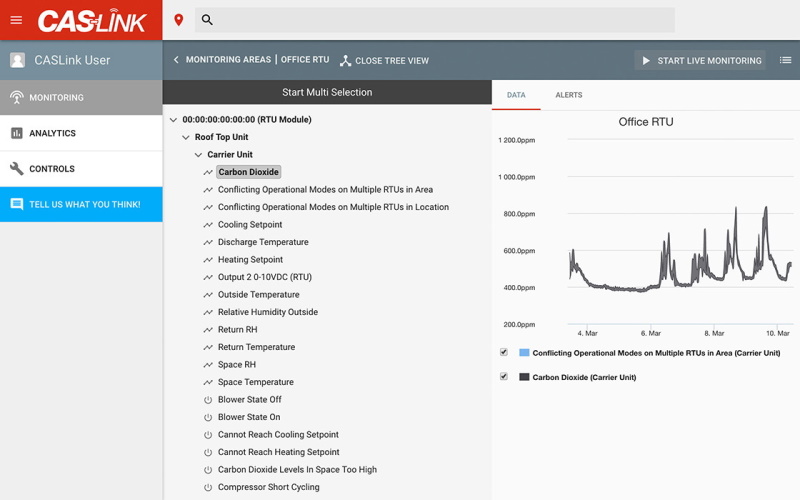Click the back arrow beside Monitoring Areas
This screenshot has height=500, width=800.
point(176,60)
